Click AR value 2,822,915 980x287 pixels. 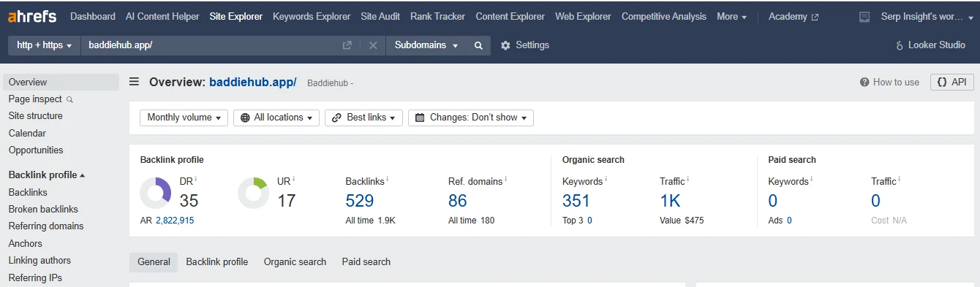click(175, 221)
